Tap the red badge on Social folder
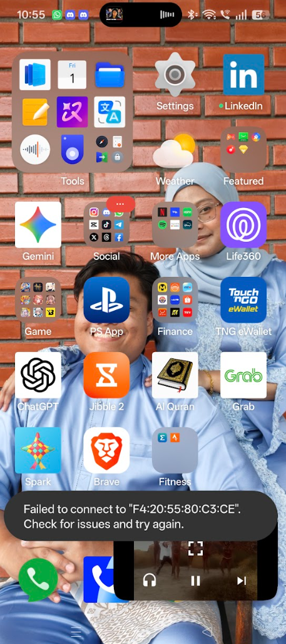 coord(120,204)
